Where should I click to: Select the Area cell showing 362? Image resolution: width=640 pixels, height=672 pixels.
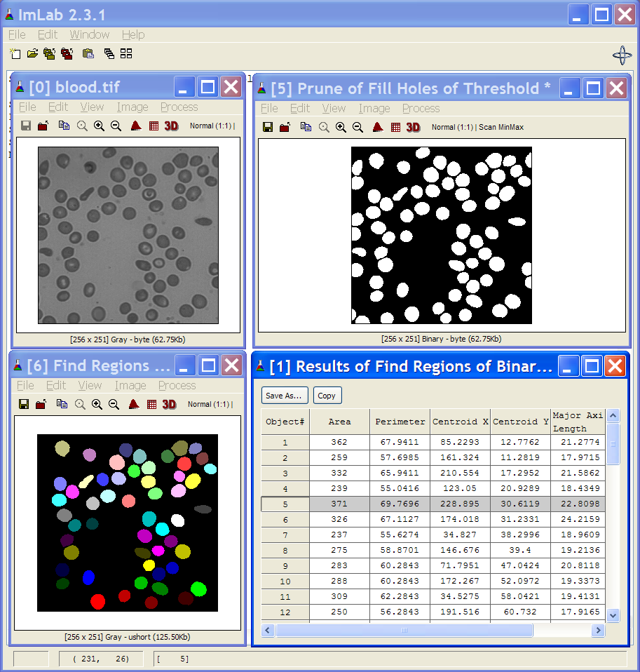tap(340, 443)
